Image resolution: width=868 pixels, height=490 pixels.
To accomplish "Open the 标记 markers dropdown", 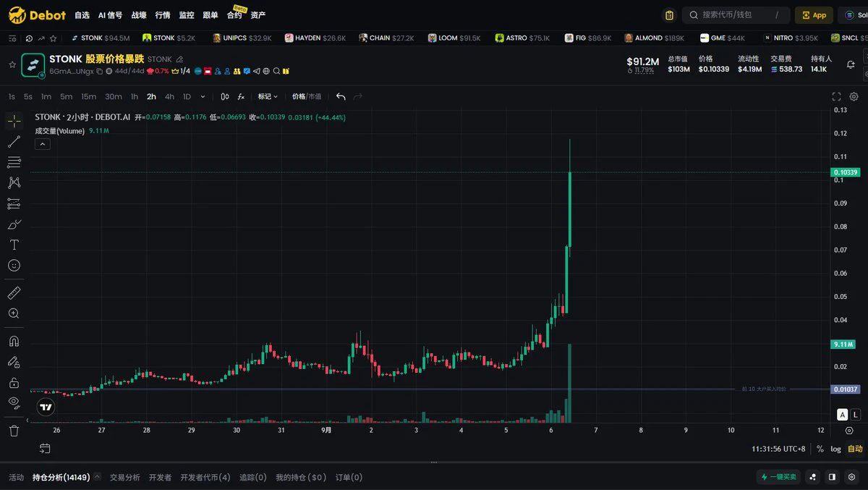I will coord(268,96).
